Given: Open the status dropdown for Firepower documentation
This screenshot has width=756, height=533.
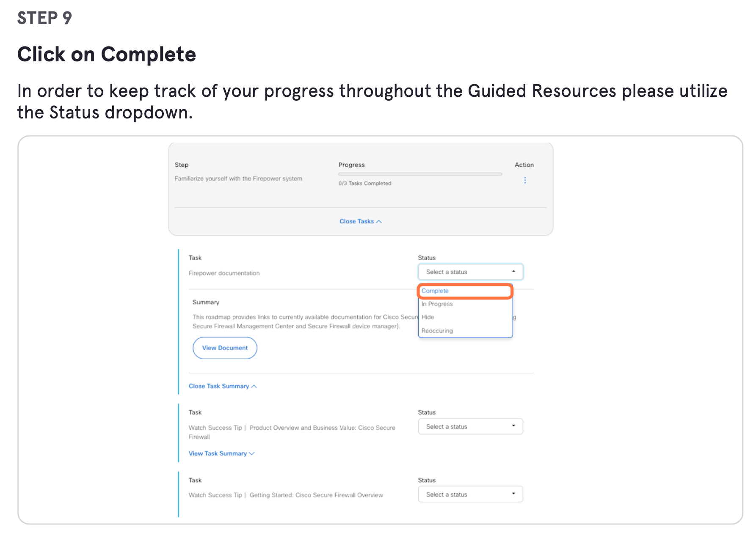Looking at the screenshot, I should tap(470, 272).
